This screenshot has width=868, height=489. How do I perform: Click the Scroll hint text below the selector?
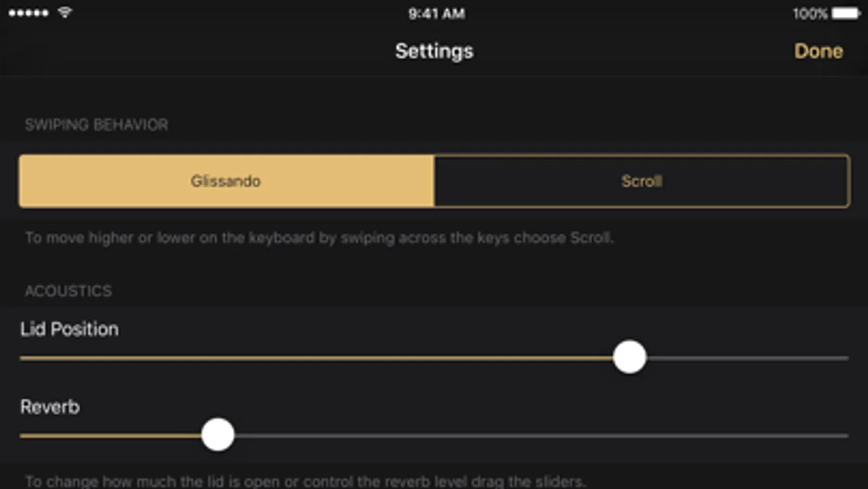(x=319, y=238)
